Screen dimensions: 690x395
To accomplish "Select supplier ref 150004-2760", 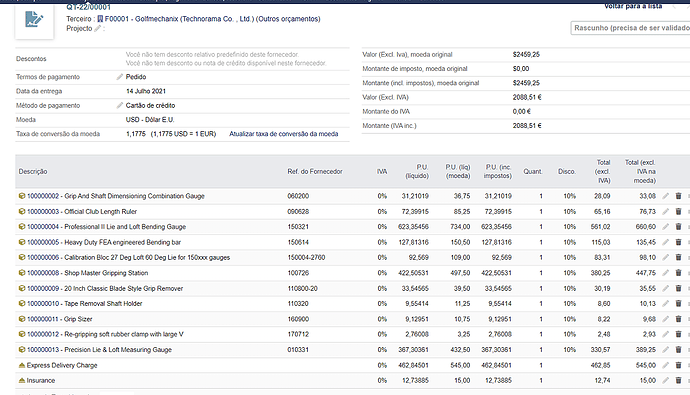I will pos(306,257).
